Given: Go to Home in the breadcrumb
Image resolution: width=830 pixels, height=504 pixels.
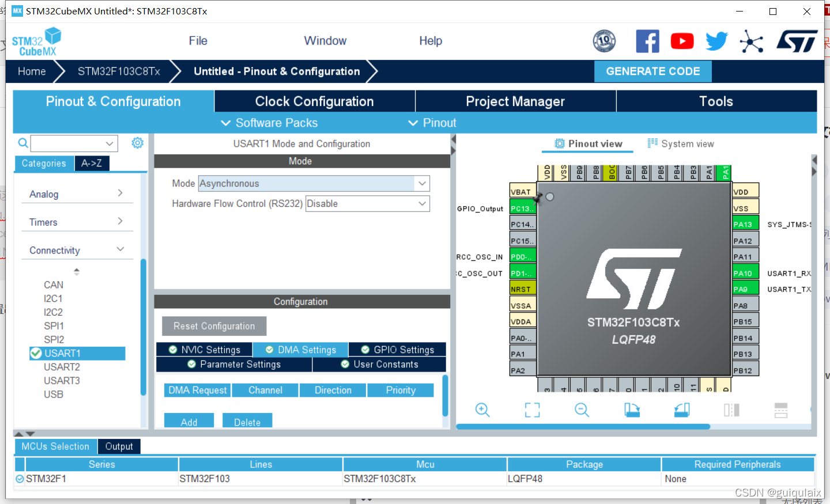Looking at the screenshot, I should [32, 71].
